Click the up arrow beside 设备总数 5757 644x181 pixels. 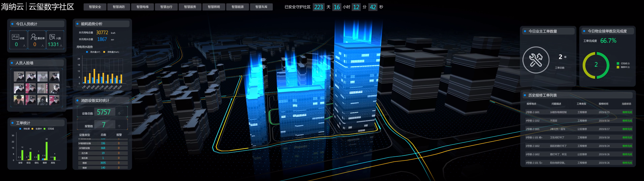point(119,113)
